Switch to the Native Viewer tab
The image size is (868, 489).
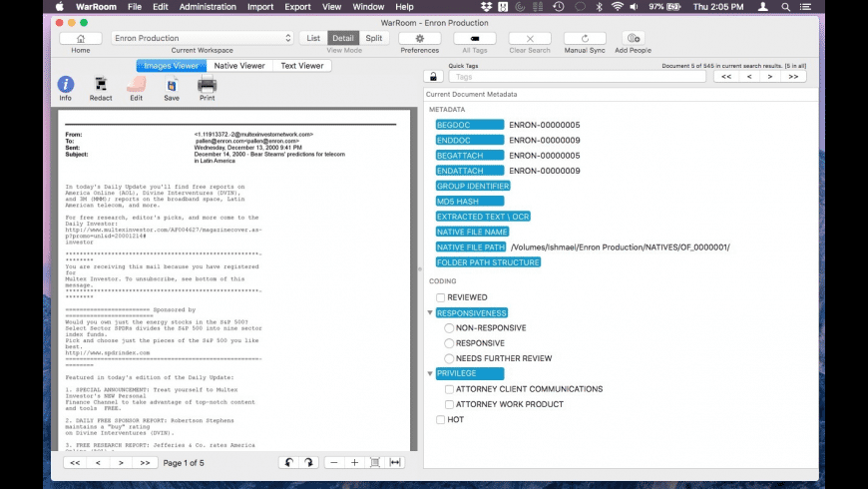click(239, 66)
